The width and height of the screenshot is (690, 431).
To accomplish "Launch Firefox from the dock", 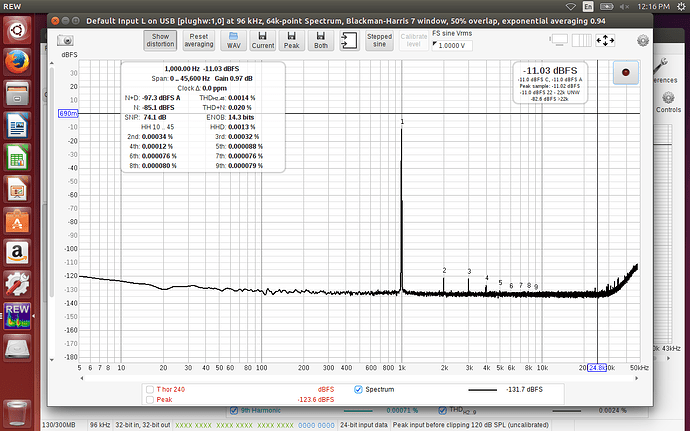I will coord(17,62).
